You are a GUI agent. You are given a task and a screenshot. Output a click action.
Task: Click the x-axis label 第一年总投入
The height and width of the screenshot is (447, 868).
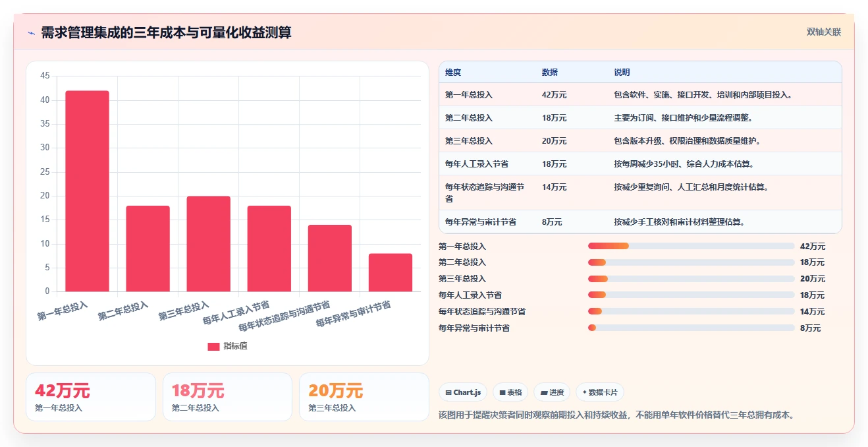coord(63,311)
